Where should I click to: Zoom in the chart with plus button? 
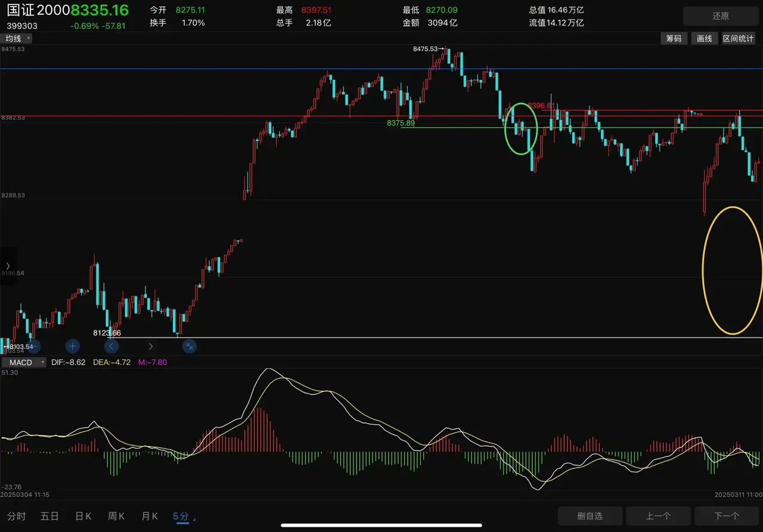pyautogui.click(x=72, y=346)
